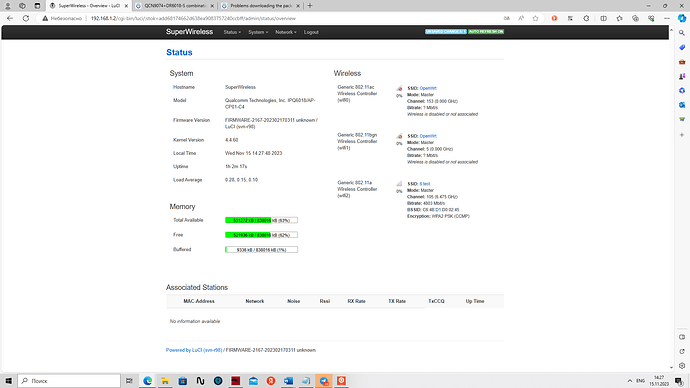Open File Explorer from the taskbar
The height and width of the screenshot is (388, 690).
click(165, 381)
